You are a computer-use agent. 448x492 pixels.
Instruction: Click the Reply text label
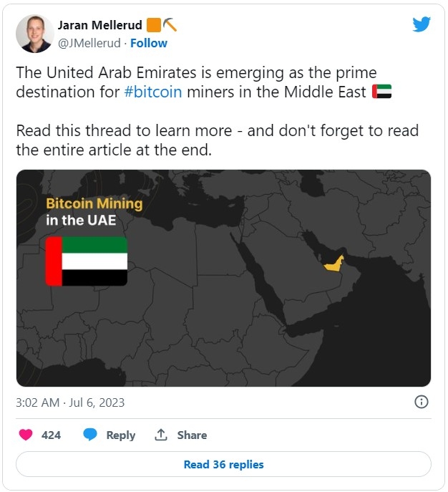(x=120, y=435)
